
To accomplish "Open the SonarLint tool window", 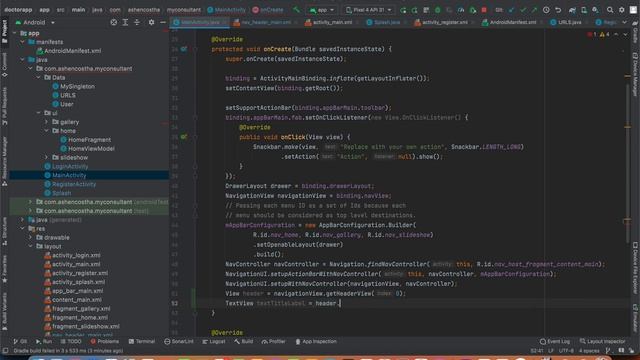I will click(x=179, y=341).
